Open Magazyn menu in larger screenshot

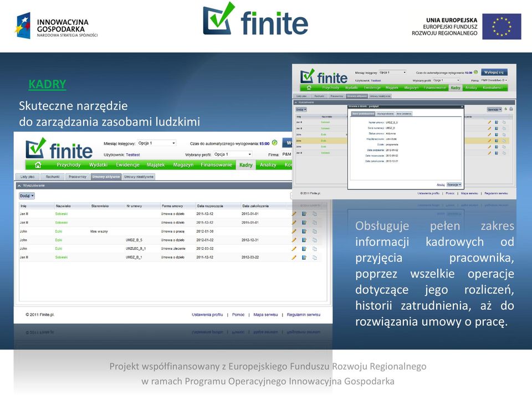coord(183,165)
